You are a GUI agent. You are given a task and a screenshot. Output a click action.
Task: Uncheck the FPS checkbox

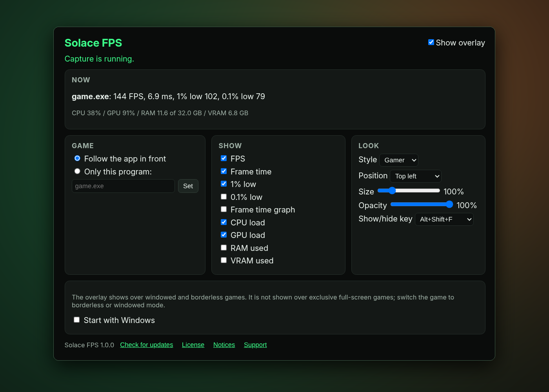(224, 158)
